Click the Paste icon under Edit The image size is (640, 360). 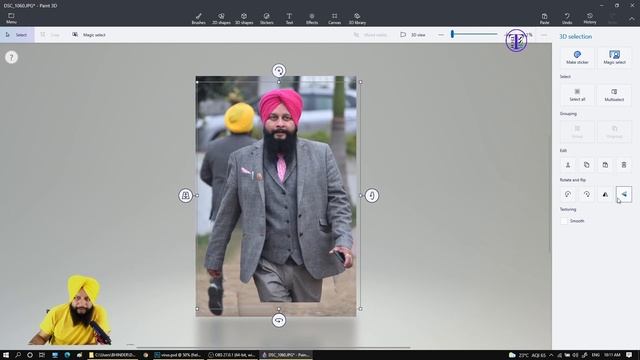605,165
